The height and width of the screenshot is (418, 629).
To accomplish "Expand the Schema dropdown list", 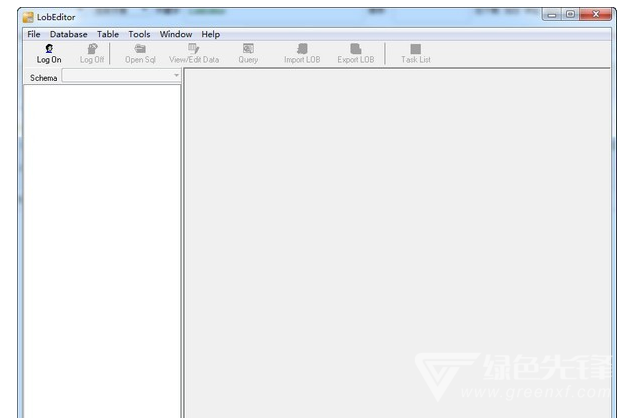I will coord(176,75).
